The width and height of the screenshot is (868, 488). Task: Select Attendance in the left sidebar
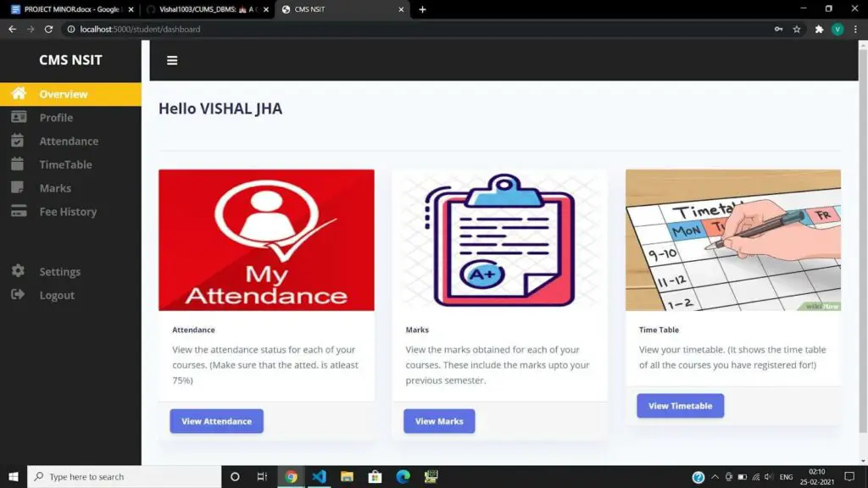pos(68,141)
